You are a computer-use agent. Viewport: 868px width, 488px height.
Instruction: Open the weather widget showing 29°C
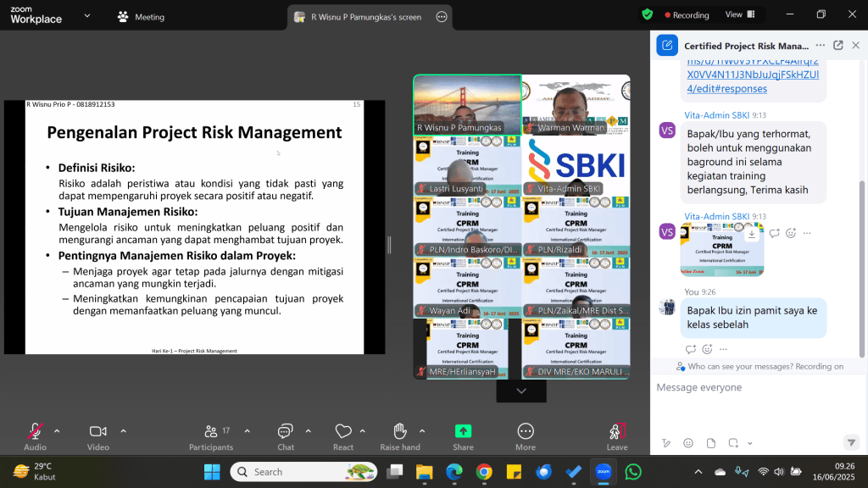(34, 472)
